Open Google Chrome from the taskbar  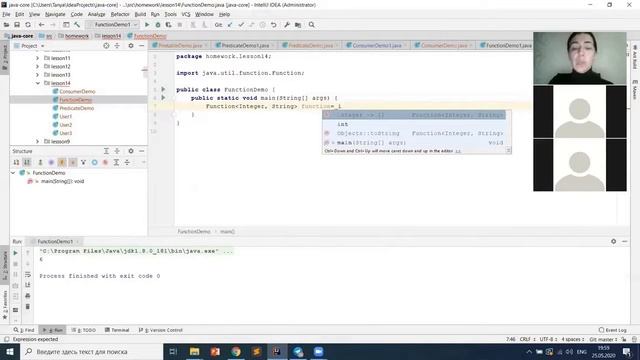pyautogui.click(x=236, y=351)
